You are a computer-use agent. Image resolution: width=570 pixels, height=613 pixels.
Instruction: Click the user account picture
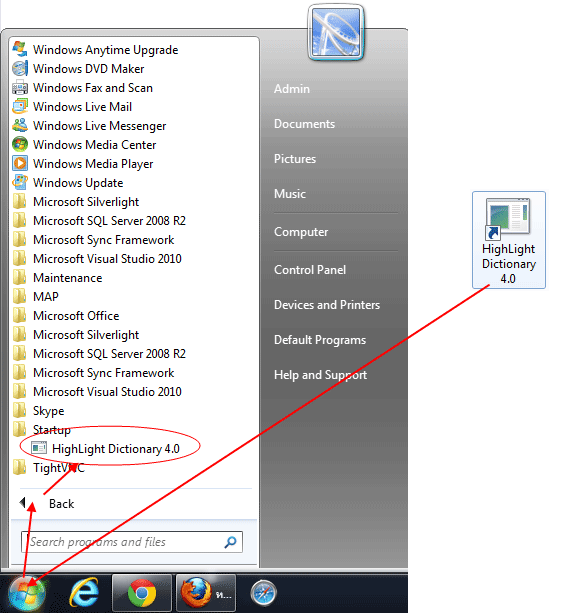[x=336, y=32]
